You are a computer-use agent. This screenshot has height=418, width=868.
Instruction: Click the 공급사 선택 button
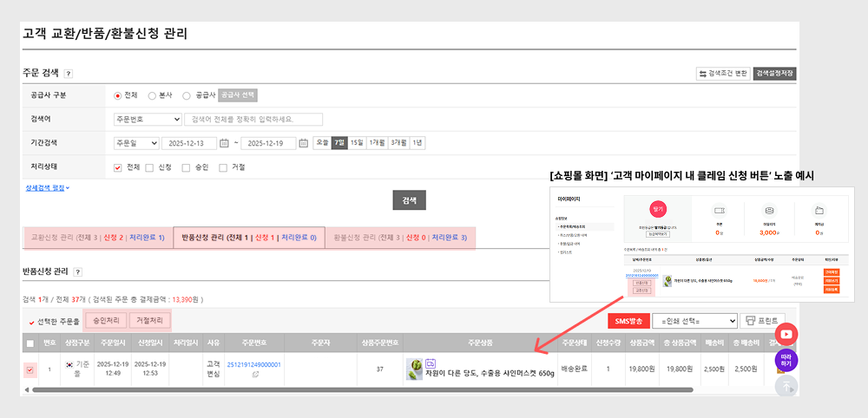click(x=238, y=95)
